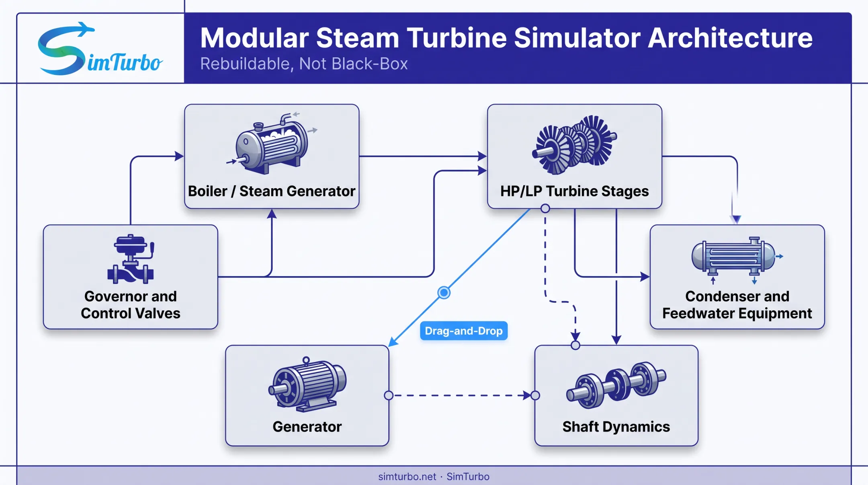Image resolution: width=868 pixels, height=485 pixels.
Task: Click the 'HP/LP Turbine Stages' label
Action: coord(574,191)
